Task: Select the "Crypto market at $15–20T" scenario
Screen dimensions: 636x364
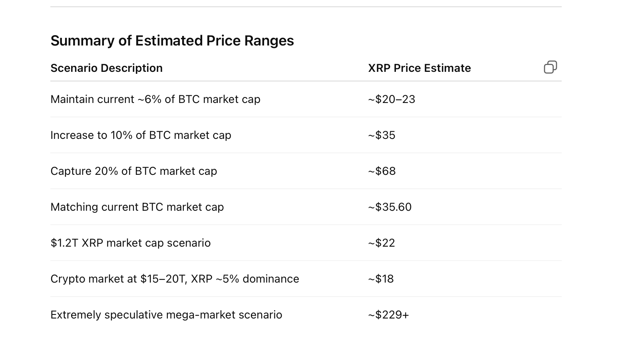Action: tap(175, 279)
